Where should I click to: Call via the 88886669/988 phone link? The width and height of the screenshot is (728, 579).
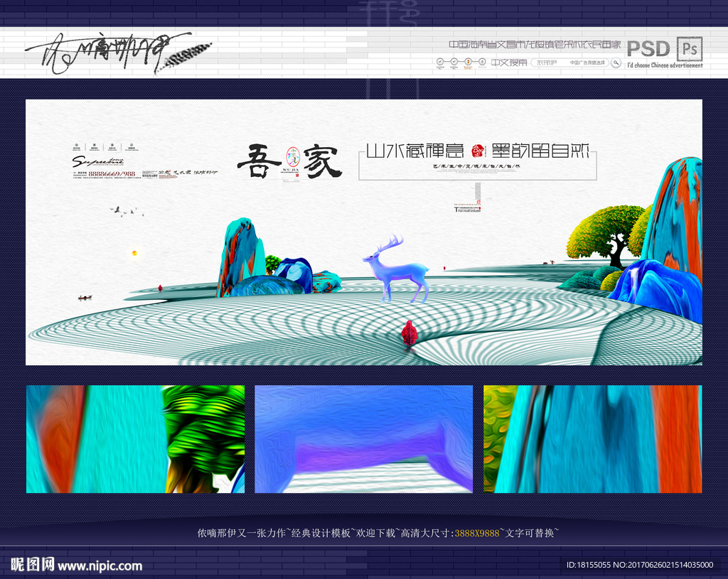[x=112, y=174]
